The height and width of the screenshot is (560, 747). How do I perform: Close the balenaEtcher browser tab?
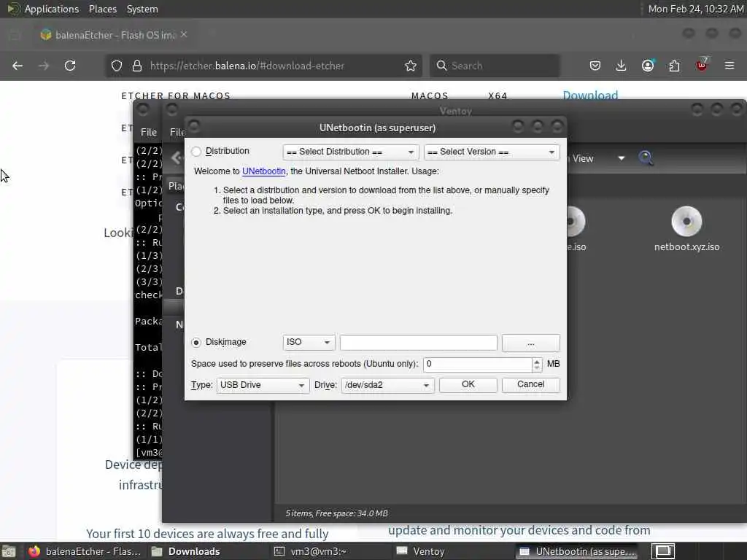(184, 35)
